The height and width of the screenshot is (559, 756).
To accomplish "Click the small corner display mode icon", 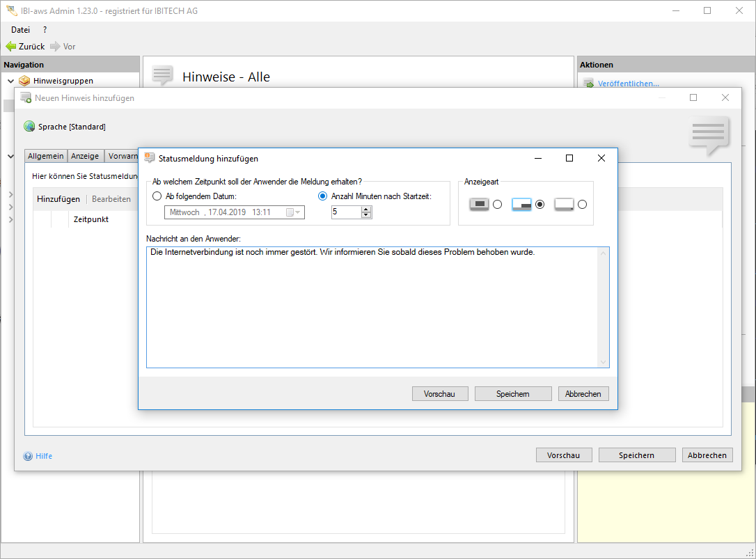I will 564,204.
